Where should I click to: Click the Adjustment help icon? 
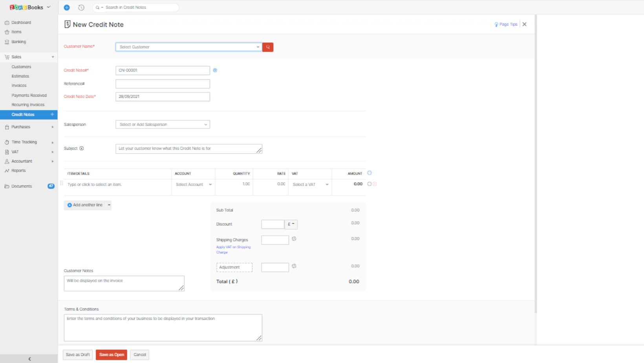[294, 266]
